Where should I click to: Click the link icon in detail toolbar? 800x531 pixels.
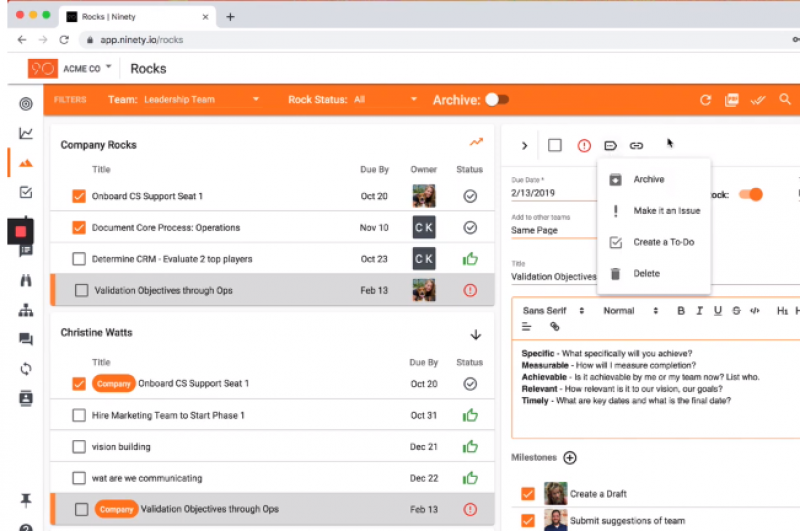click(636, 146)
